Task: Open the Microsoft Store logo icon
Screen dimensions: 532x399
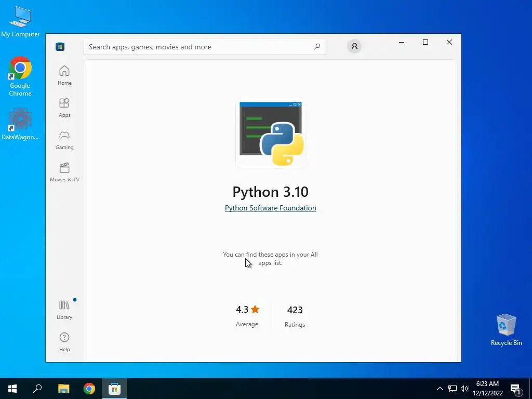Action: (60, 46)
